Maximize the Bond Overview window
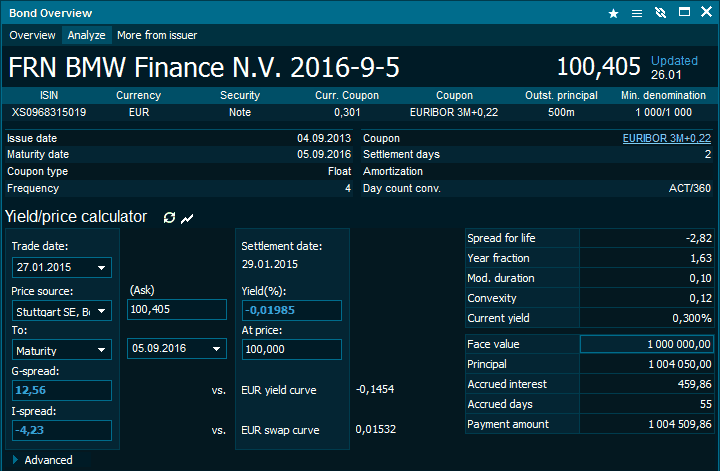 pyautogui.click(x=684, y=12)
